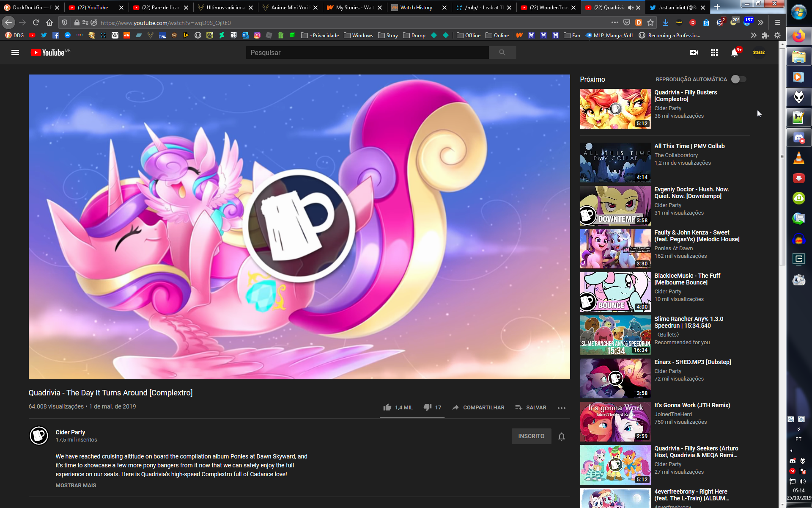Open the Facebook bookmark icon

[55, 36]
